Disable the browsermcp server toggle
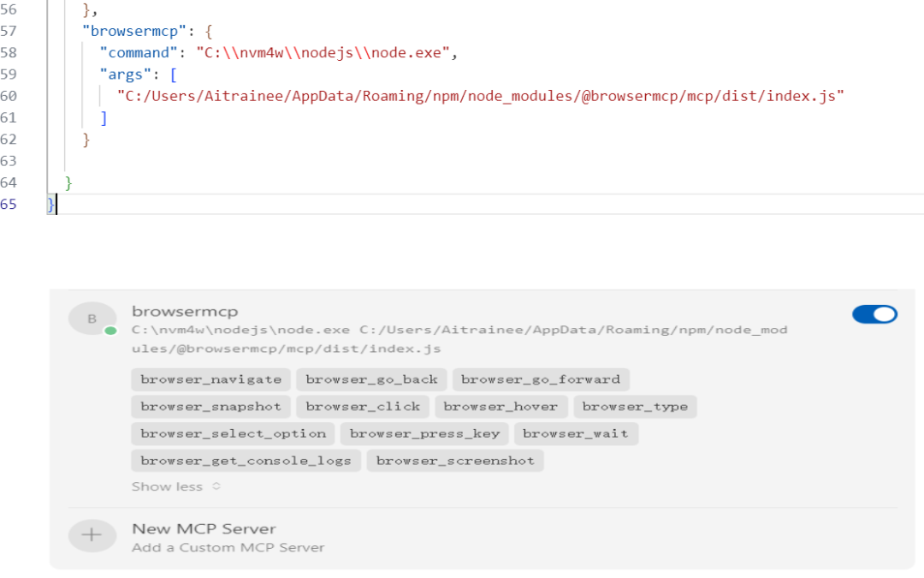This screenshot has width=924, height=578. (x=874, y=314)
